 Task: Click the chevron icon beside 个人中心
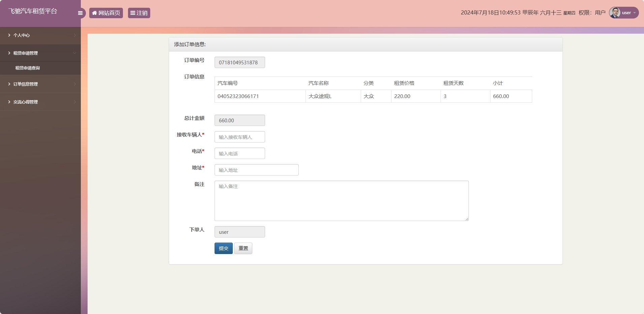(75, 35)
